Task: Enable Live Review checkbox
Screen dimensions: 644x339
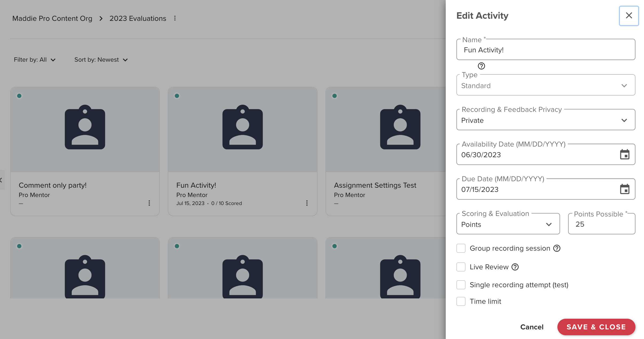Action: tap(461, 267)
